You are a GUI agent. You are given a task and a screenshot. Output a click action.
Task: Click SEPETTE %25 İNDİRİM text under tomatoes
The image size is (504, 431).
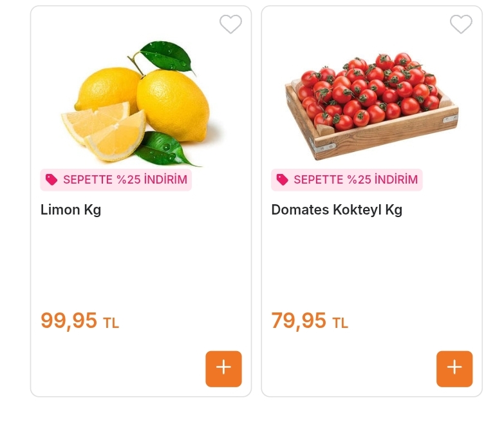pyautogui.click(x=355, y=180)
